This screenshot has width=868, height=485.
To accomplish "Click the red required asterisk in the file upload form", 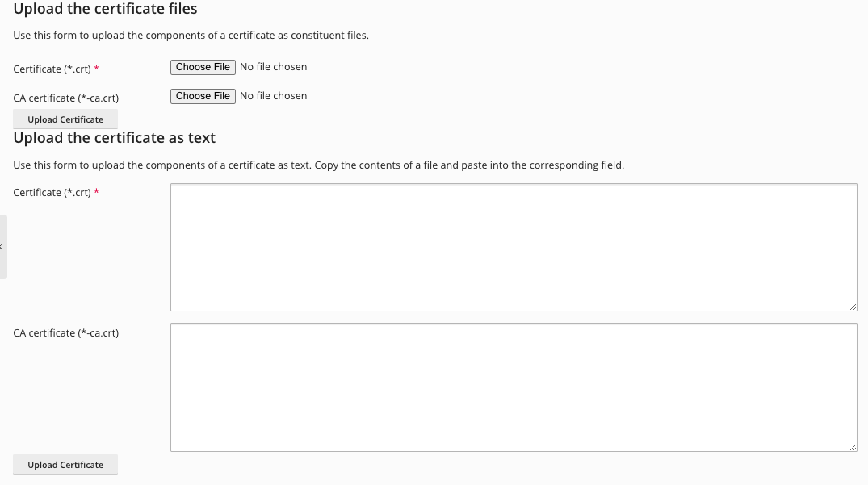I will click(x=97, y=69).
